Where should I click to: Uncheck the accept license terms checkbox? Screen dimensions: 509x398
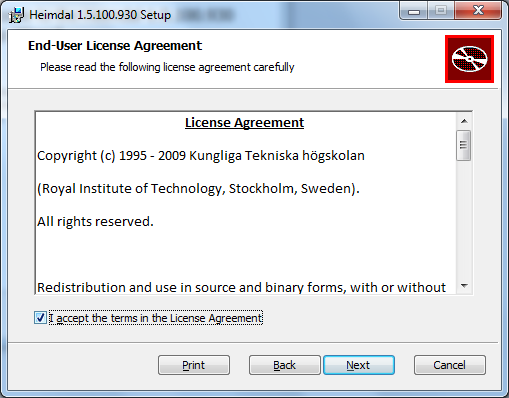pyautogui.click(x=40, y=318)
